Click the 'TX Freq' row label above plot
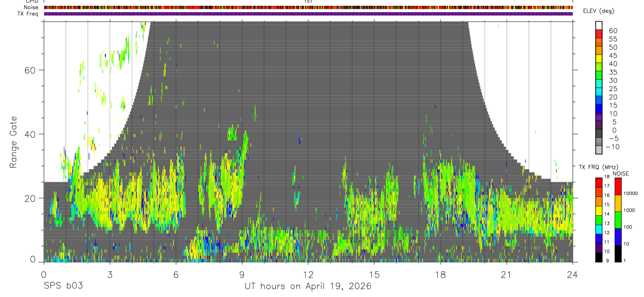The width and height of the screenshot is (644, 297). tap(28, 14)
